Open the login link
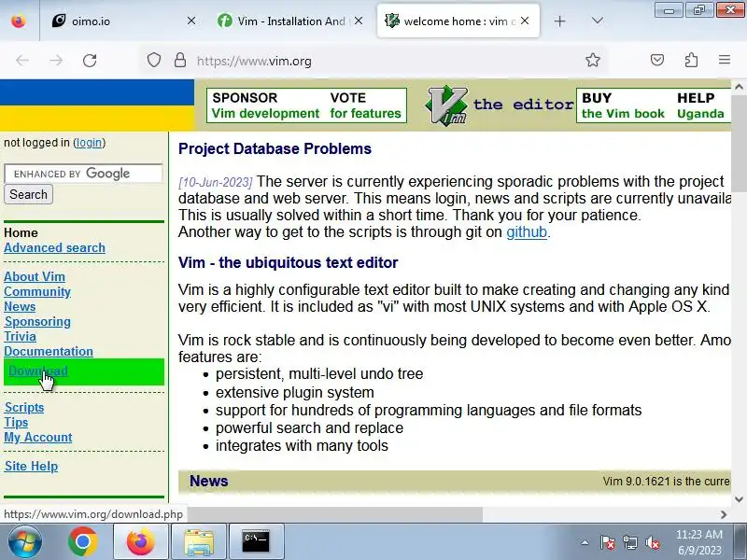Viewport: 747px width, 560px height. point(89,143)
